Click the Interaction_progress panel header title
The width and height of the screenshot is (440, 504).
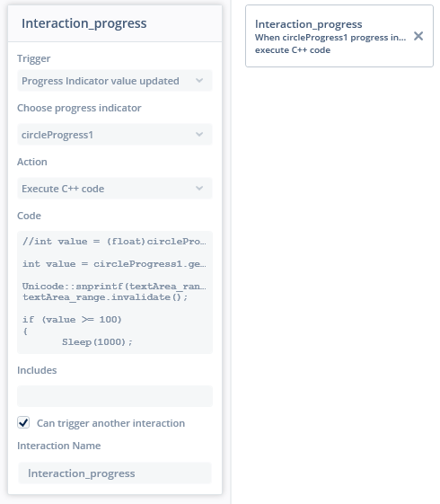click(x=84, y=23)
